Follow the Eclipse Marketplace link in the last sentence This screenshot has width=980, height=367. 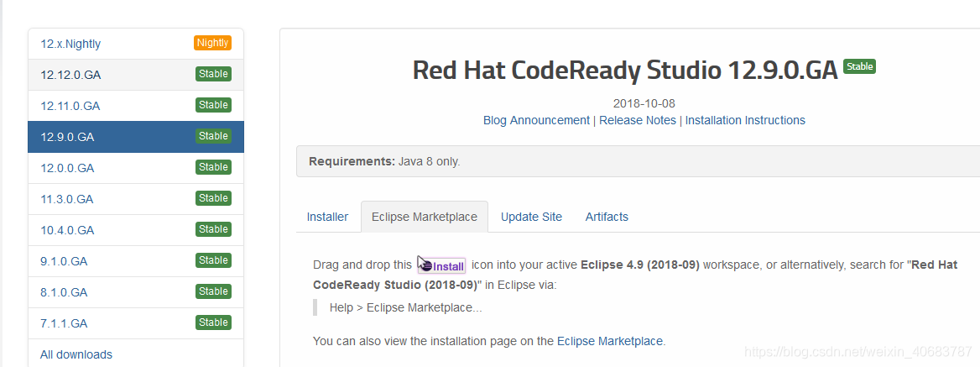609,341
